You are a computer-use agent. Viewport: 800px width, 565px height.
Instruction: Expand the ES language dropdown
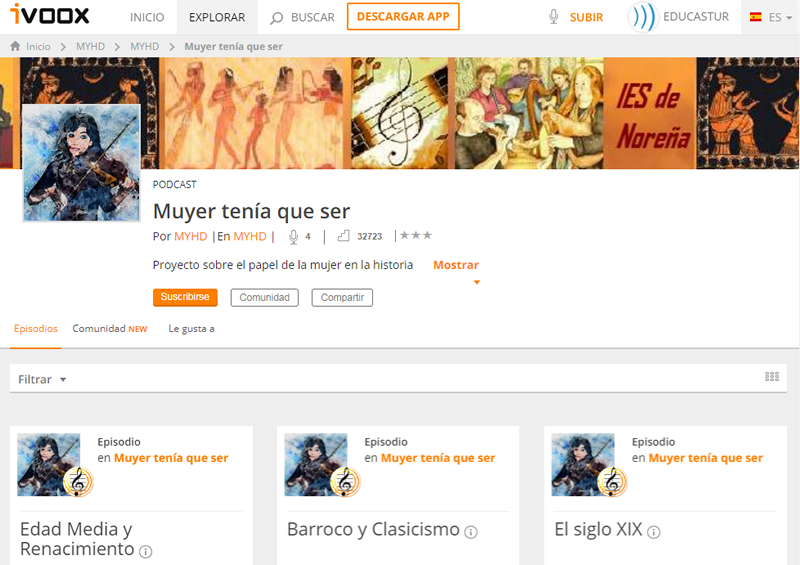coord(780,17)
